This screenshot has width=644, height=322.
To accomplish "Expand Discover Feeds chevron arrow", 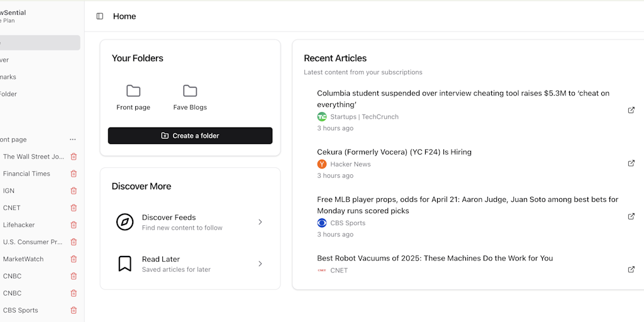I will [260, 222].
